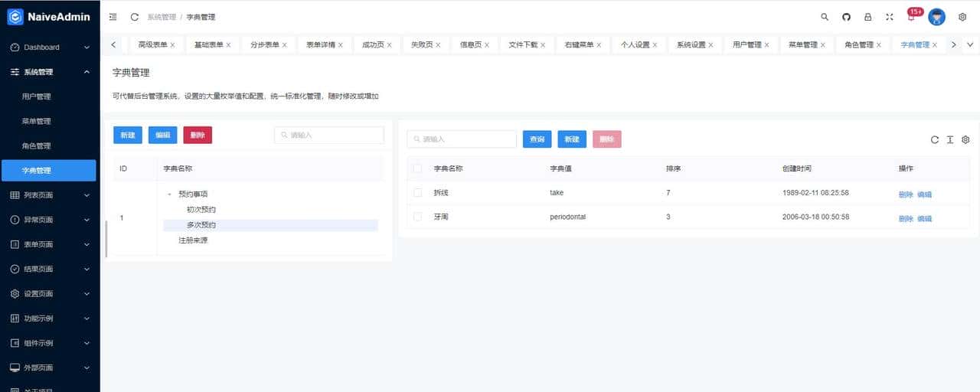Close the 成功页 tab
Image resolution: width=980 pixels, height=392 pixels.
tap(389, 45)
